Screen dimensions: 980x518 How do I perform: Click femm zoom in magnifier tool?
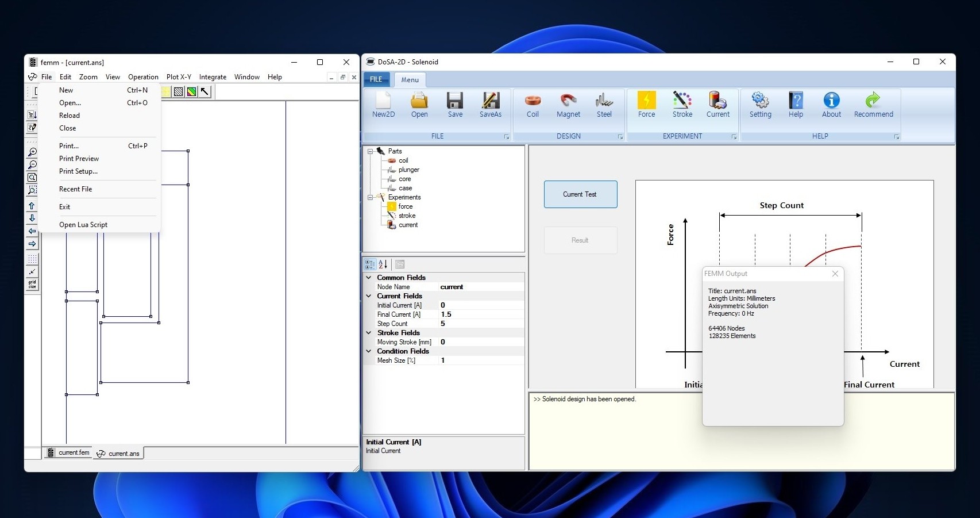click(x=32, y=152)
